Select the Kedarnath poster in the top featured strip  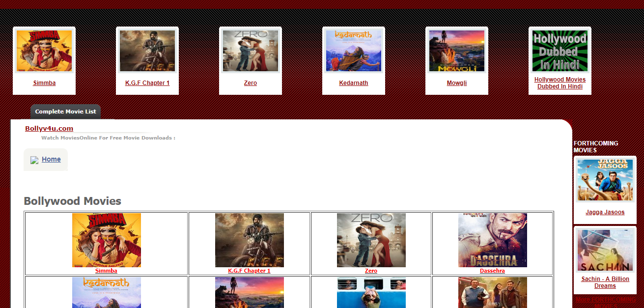(354, 51)
